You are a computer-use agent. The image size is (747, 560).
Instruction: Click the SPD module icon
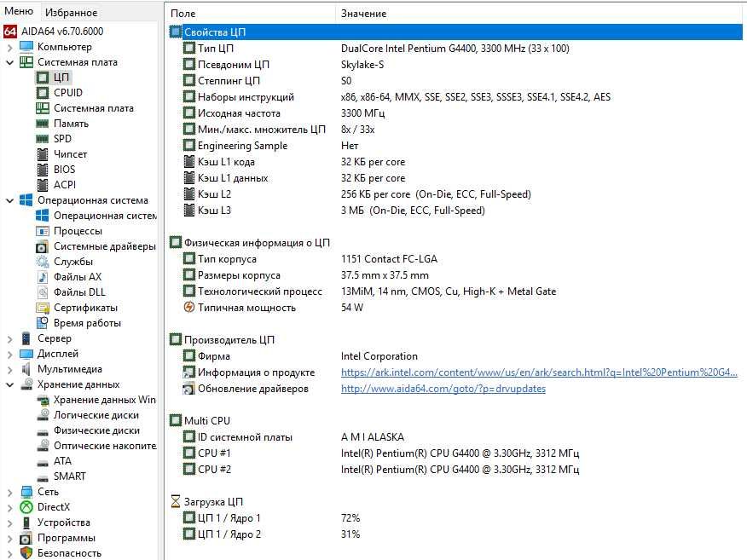click(43, 139)
